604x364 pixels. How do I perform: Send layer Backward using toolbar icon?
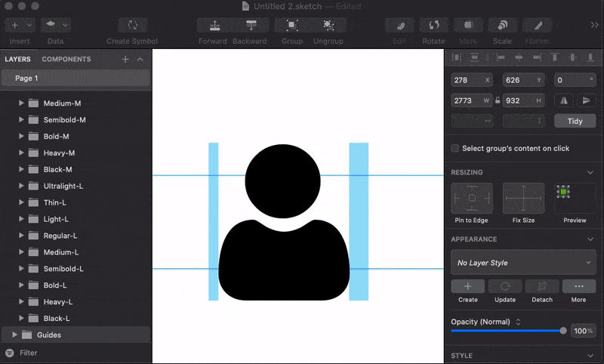[x=250, y=26]
